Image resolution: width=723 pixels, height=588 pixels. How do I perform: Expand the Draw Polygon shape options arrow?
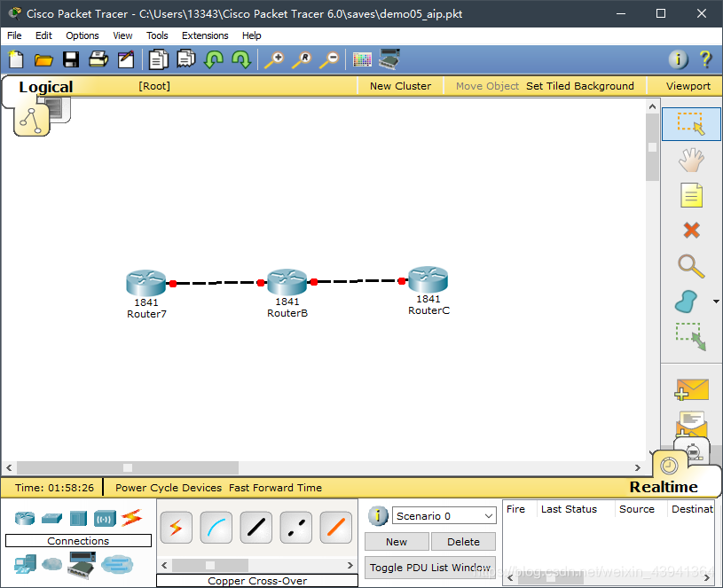click(716, 302)
